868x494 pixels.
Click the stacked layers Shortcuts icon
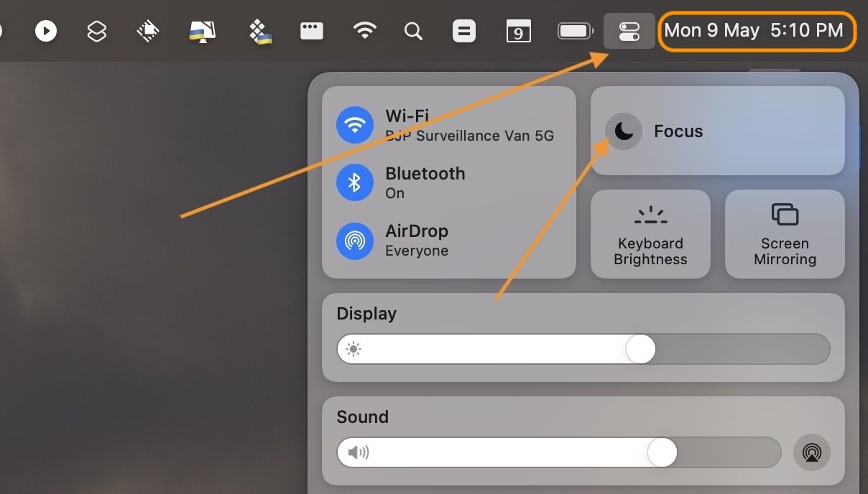click(96, 31)
